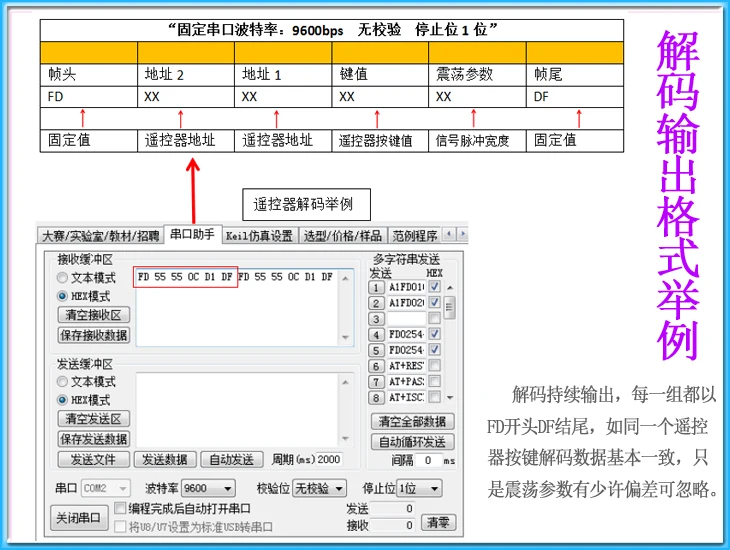The width and height of the screenshot is (730, 550).
Task: Edit the 间隔 ms interval field
Action: pos(428,461)
